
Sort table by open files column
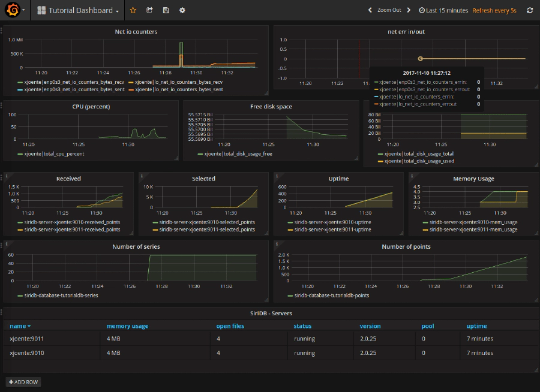230,326
